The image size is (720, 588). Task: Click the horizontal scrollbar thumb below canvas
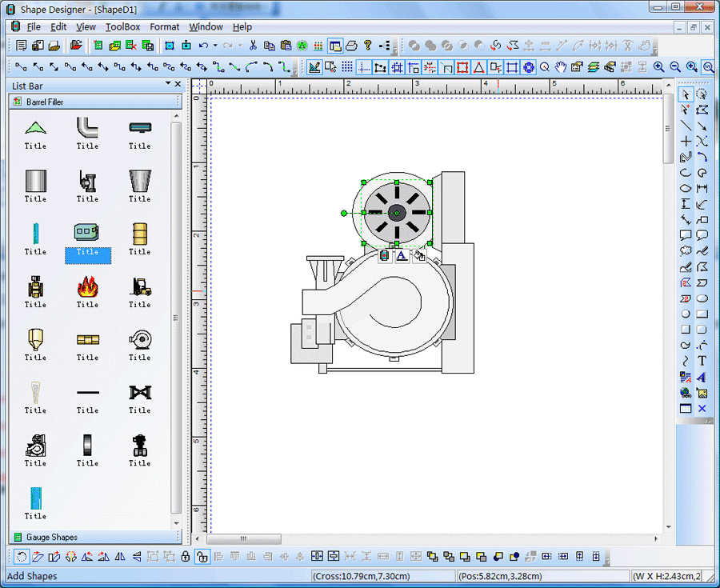(x=243, y=538)
